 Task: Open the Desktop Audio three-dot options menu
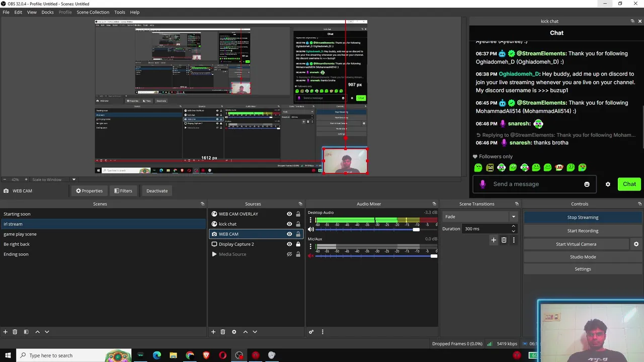click(310, 220)
